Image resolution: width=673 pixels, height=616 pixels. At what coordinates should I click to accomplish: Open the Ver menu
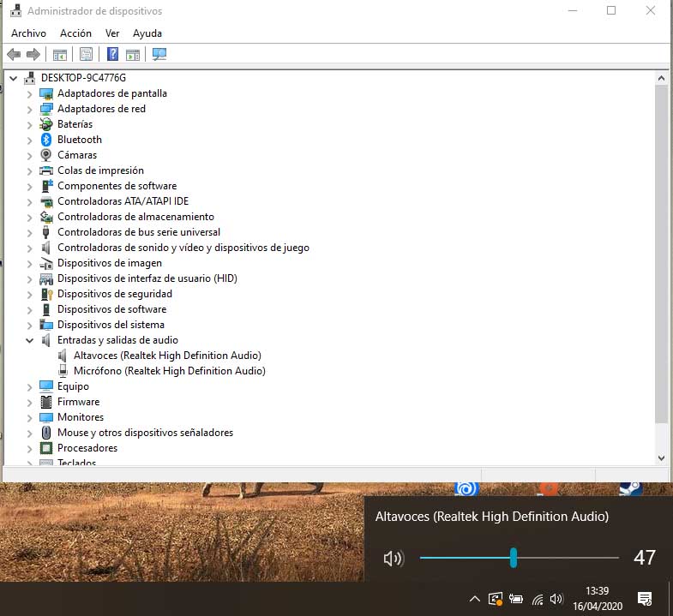coord(112,33)
